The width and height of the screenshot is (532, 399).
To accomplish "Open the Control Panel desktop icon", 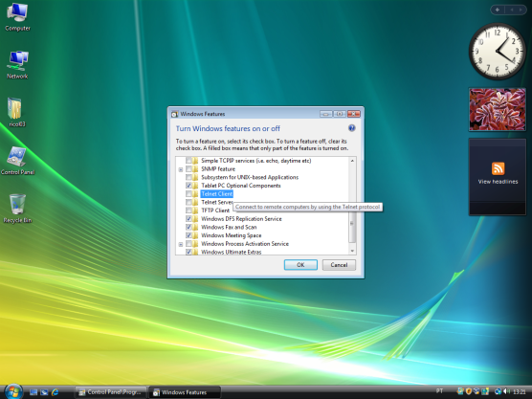I will pyautogui.click(x=17, y=161).
